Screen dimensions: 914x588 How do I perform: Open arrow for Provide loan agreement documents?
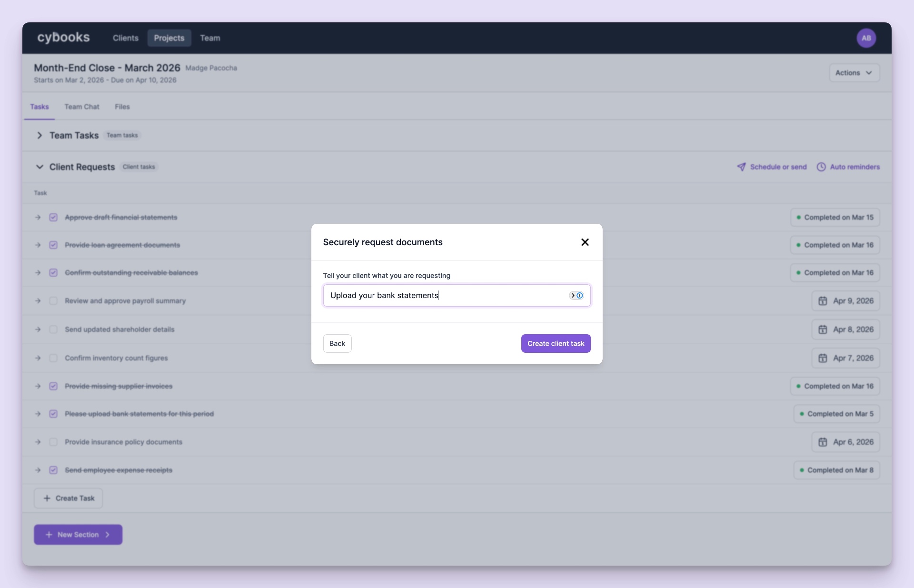[38, 245]
